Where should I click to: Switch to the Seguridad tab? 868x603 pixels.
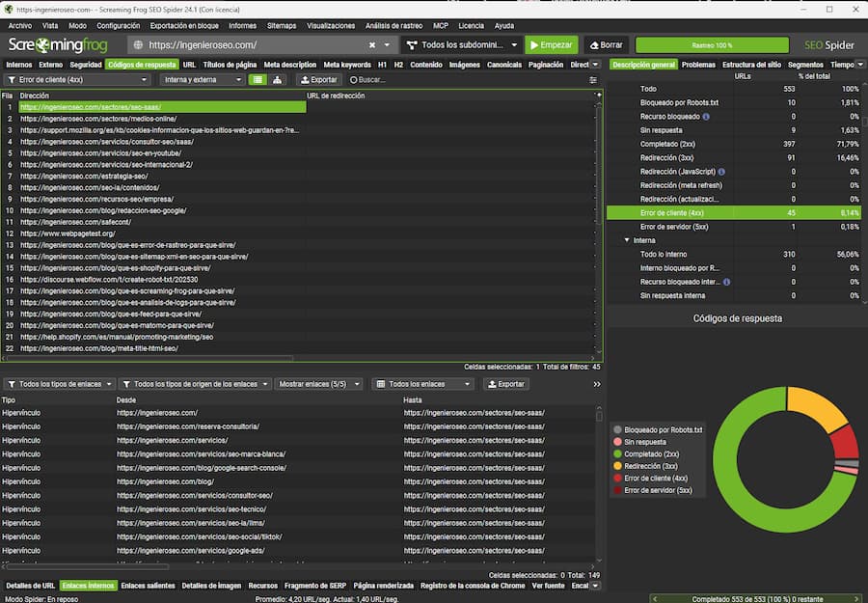(x=86, y=65)
